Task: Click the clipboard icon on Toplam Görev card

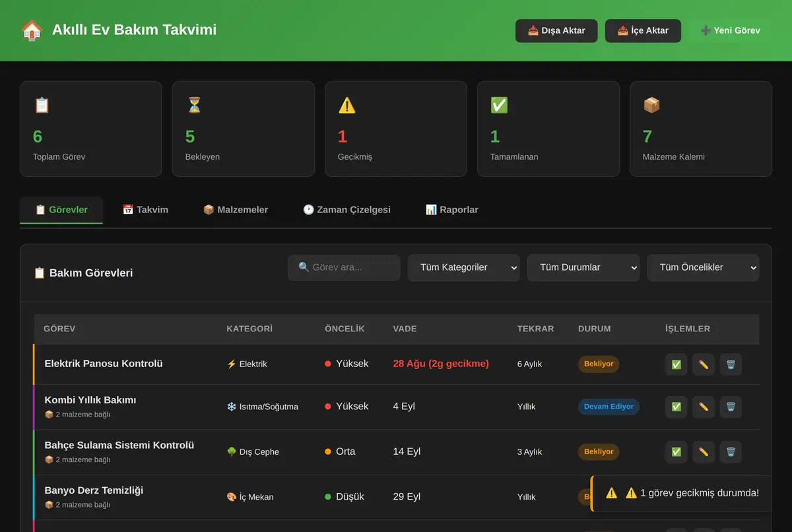Action: pos(42,105)
